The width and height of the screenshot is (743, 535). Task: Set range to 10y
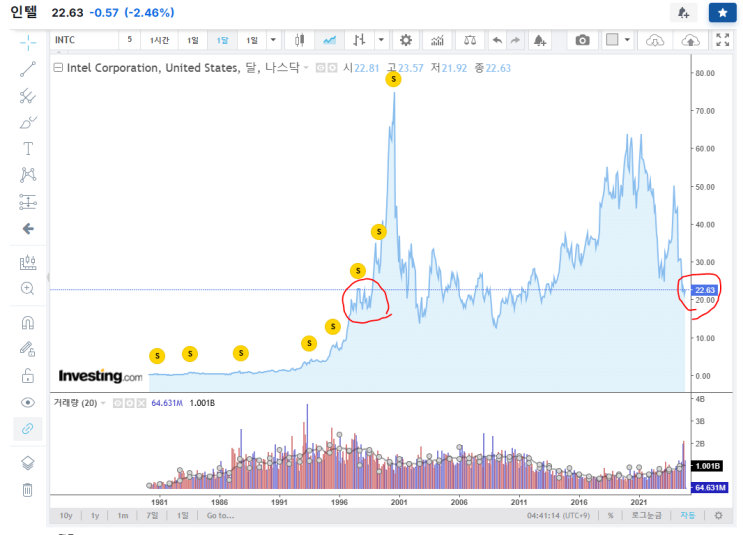pos(66,515)
